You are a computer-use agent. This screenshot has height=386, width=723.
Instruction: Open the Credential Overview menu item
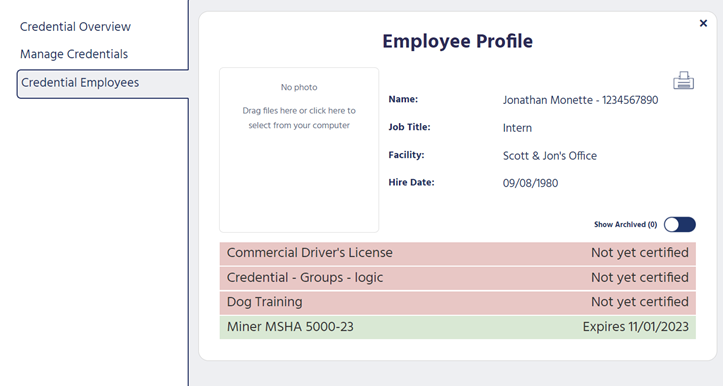pyautogui.click(x=75, y=27)
